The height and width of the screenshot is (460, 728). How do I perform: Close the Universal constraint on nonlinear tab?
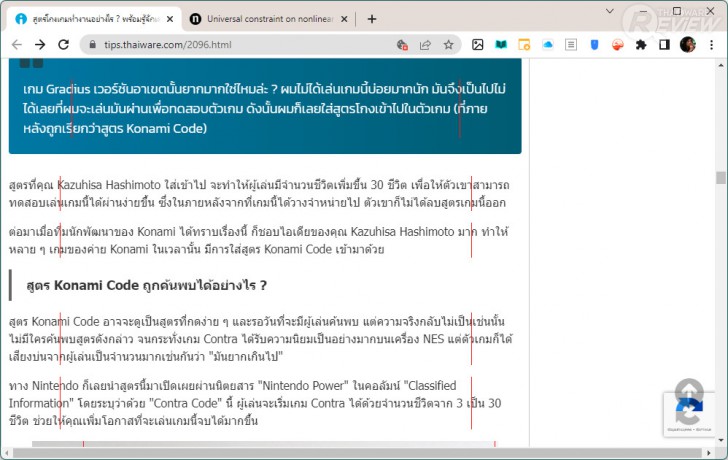pyautogui.click(x=344, y=19)
